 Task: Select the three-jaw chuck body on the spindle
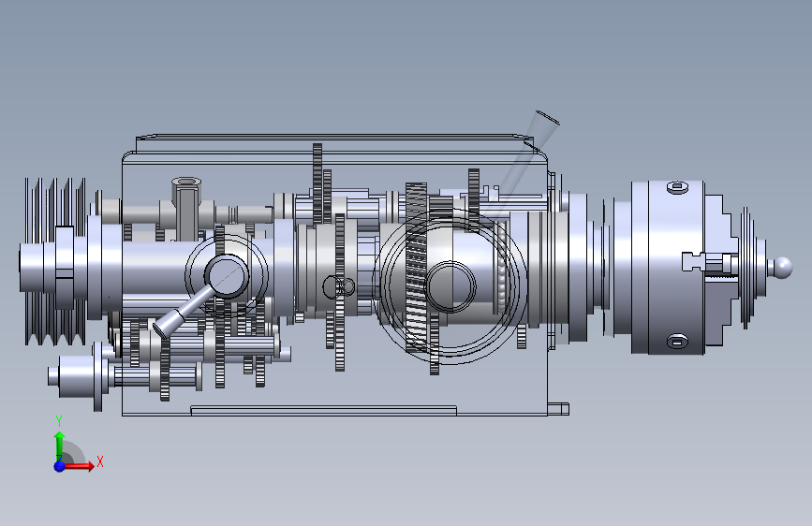point(667,267)
